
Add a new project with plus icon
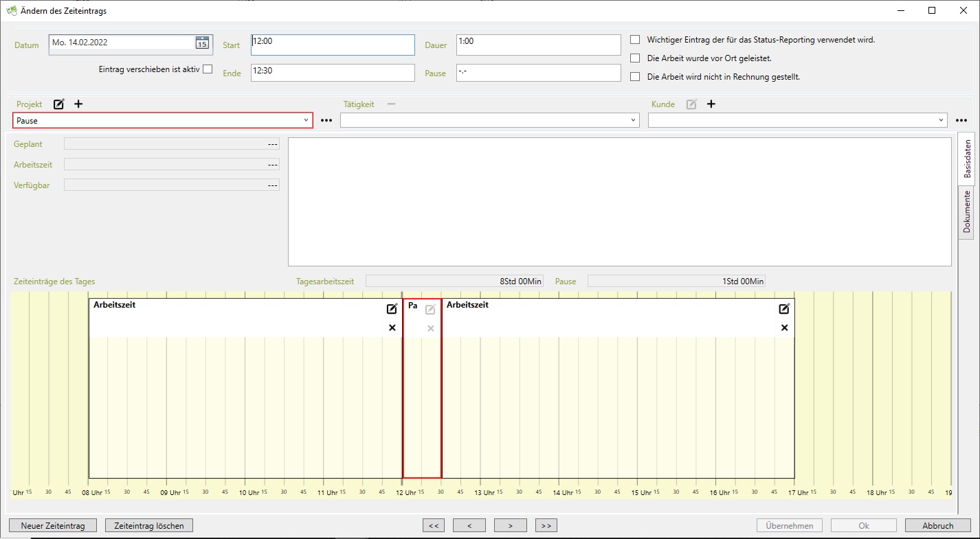click(x=78, y=104)
